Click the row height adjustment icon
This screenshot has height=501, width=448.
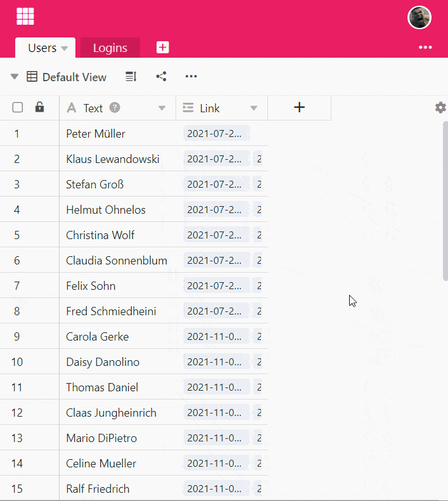[131, 77]
